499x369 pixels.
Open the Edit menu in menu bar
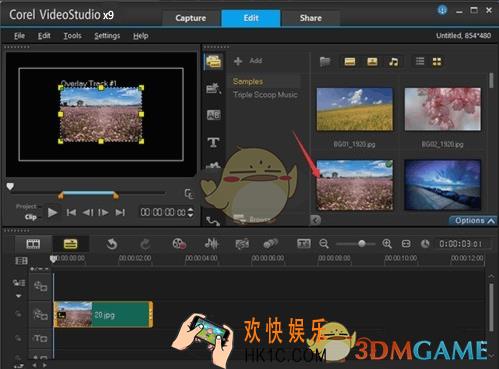(44, 36)
